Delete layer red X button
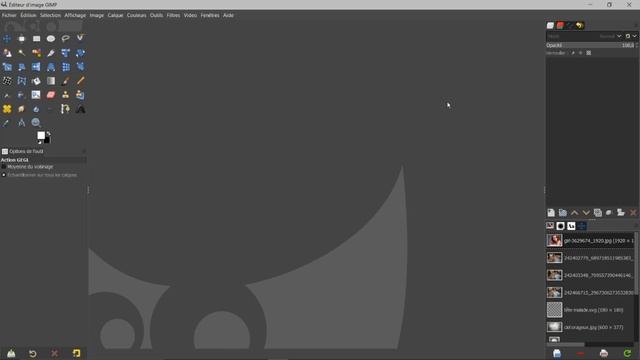Screen dimensions: 640x360 coord(633,213)
